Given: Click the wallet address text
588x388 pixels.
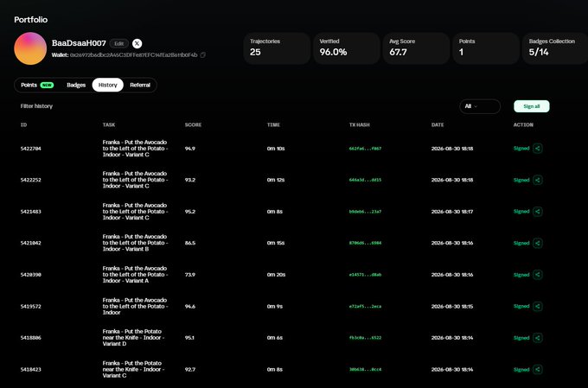Looking at the screenshot, I should [133, 55].
